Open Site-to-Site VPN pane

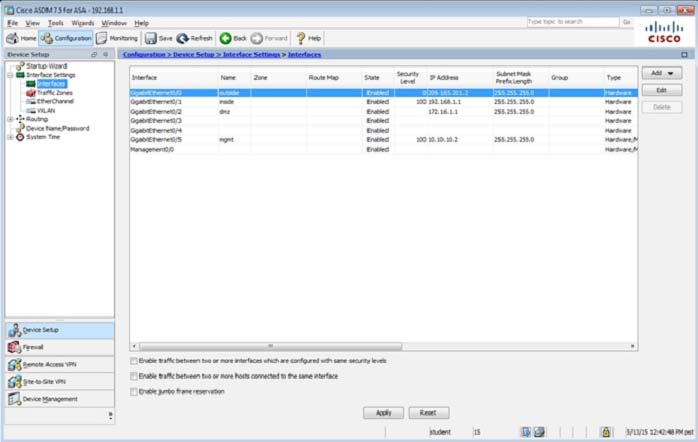click(x=60, y=382)
